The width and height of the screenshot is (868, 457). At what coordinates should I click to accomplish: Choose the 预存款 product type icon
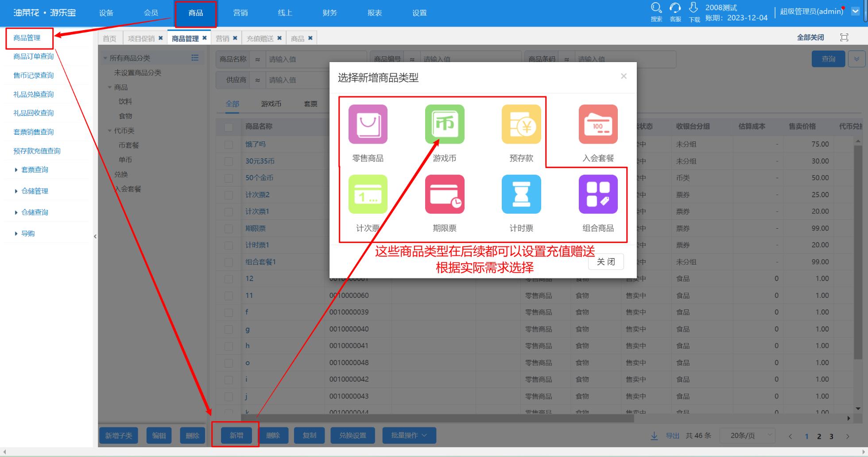[521, 124]
